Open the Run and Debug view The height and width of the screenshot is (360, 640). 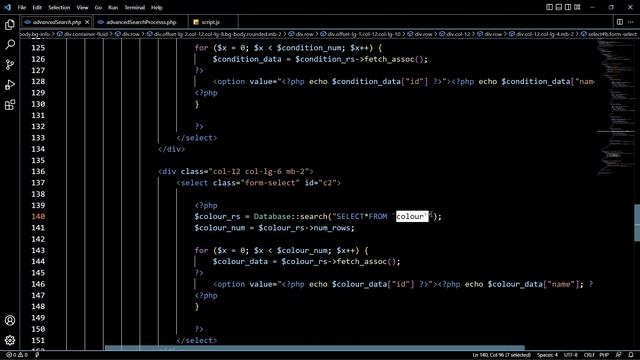coord(10,84)
